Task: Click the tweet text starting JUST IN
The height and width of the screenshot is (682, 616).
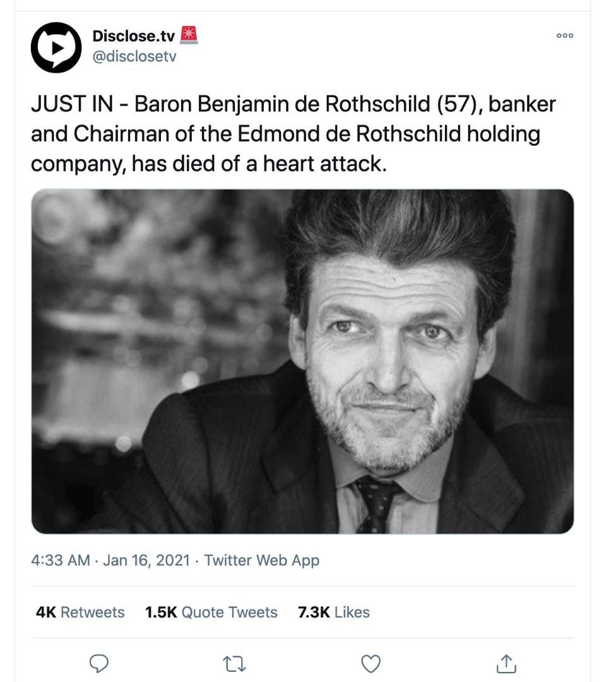Action: [x=293, y=134]
